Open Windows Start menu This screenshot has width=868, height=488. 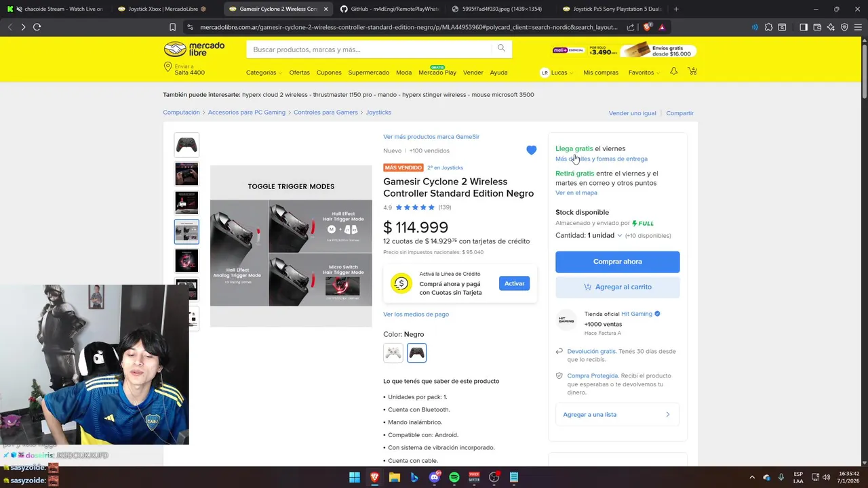coord(355,477)
